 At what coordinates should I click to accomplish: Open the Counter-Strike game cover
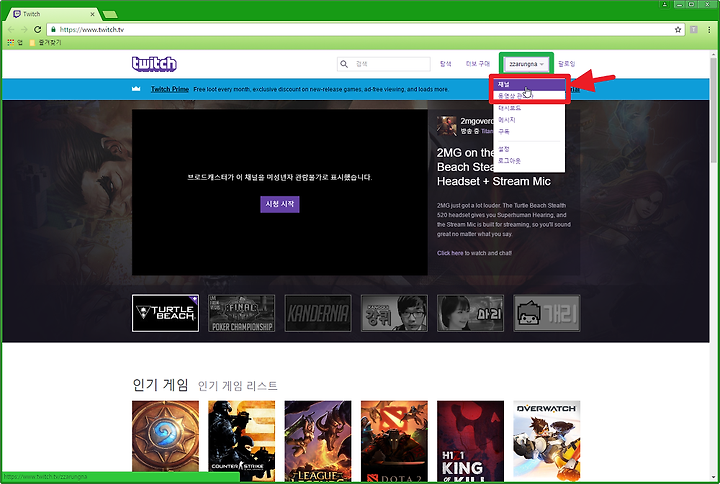point(242,441)
